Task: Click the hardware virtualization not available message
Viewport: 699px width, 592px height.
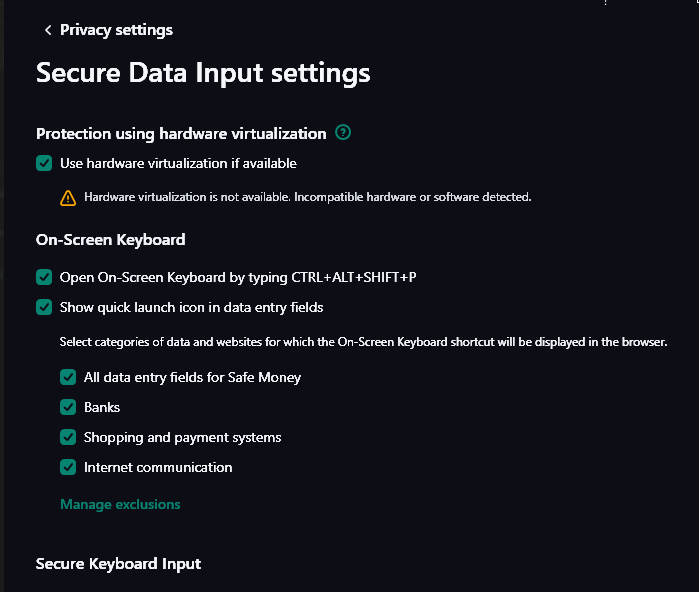Action: (307, 197)
